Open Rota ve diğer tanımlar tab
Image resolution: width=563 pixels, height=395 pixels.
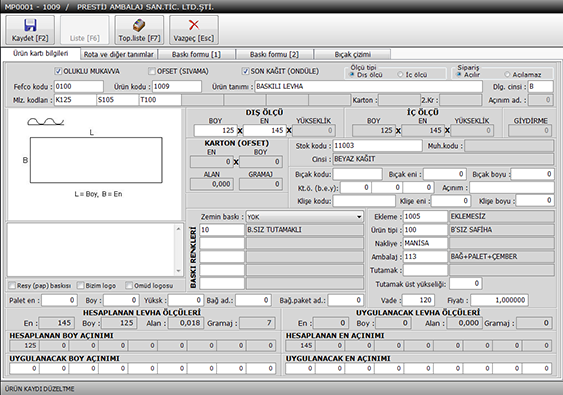pos(119,55)
